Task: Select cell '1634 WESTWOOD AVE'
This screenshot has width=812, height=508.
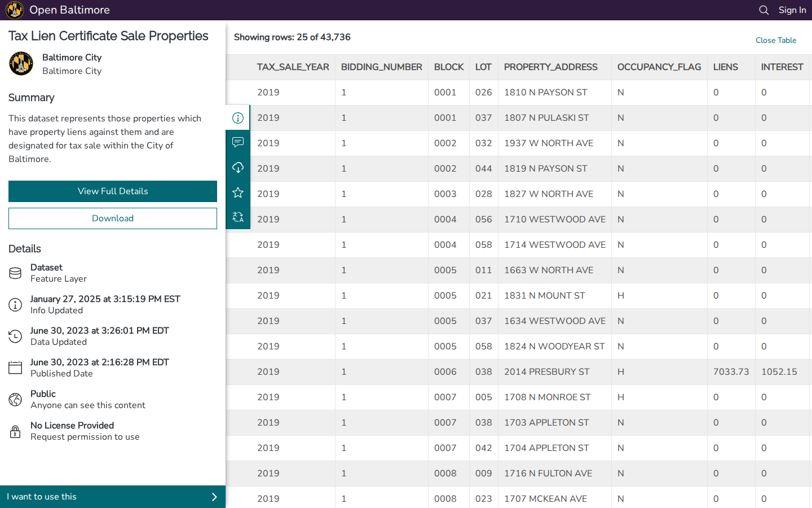Action: point(555,321)
